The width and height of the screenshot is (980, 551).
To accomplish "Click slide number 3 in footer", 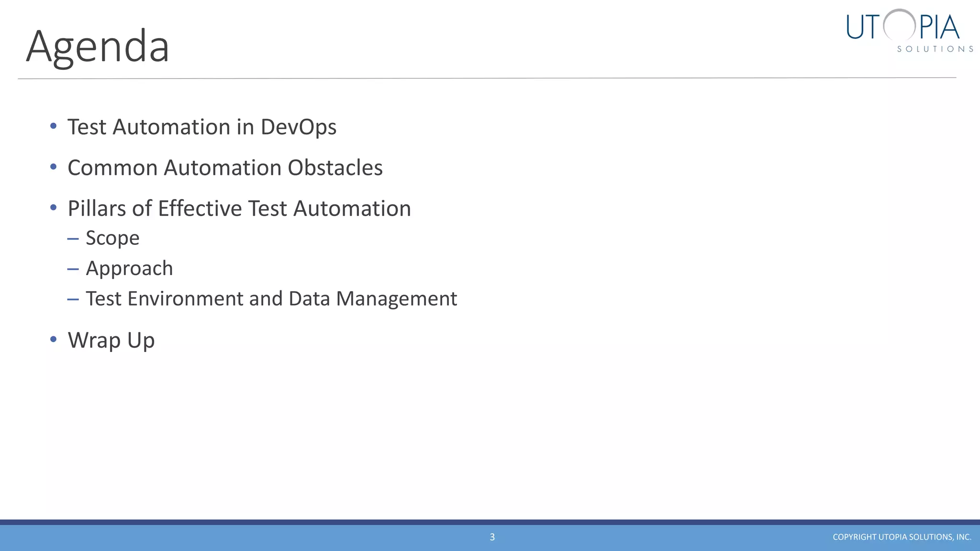I will click(492, 537).
